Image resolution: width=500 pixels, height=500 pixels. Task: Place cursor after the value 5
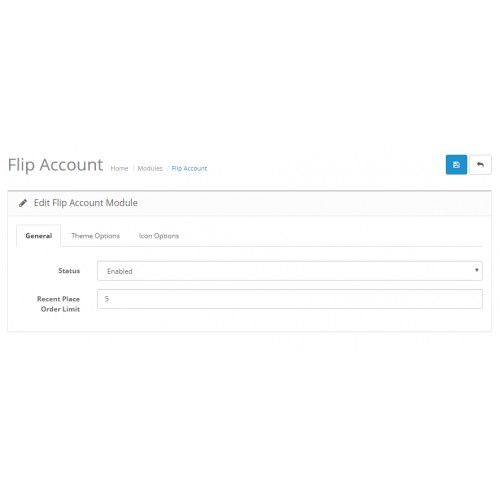(x=110, y=299)
